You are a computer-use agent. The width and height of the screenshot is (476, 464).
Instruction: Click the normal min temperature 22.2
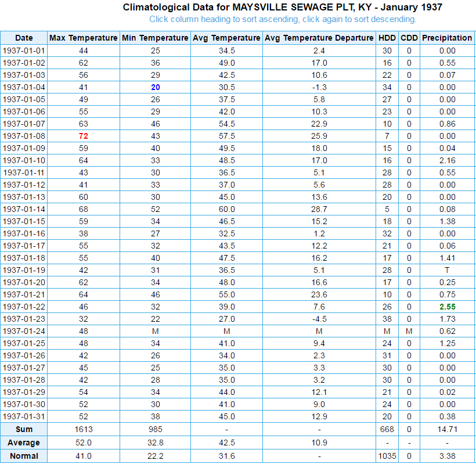coord(156,456)
